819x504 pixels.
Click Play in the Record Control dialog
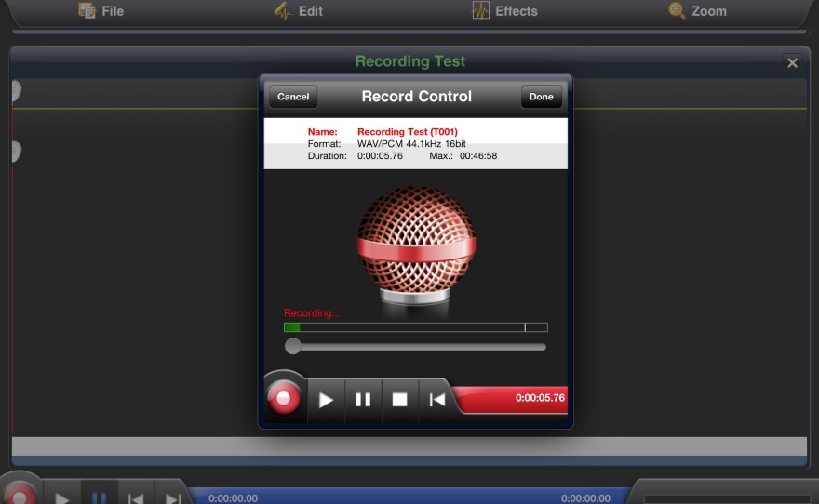(x=326, y=400)
